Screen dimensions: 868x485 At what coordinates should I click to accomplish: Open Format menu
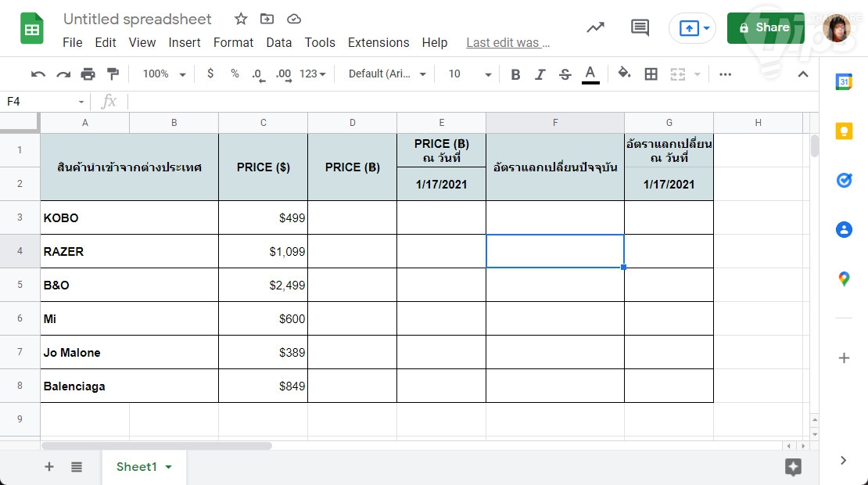234,42
